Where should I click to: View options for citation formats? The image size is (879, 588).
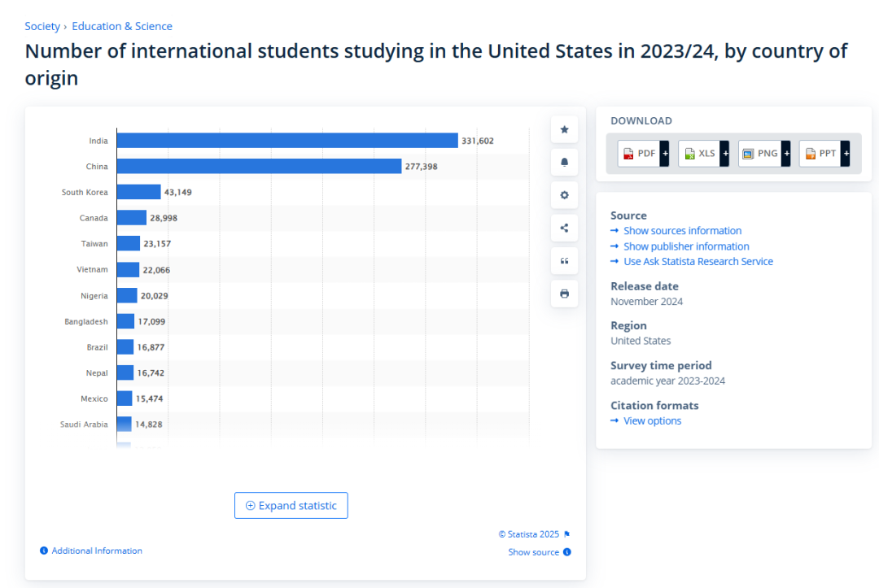click(652, 421)
